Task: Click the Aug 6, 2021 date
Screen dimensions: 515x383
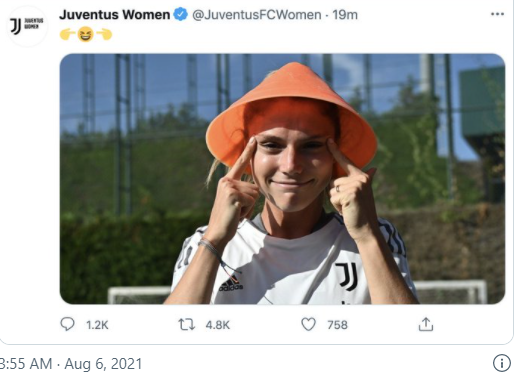Action: pyautogui.click(x=103, y=364)
